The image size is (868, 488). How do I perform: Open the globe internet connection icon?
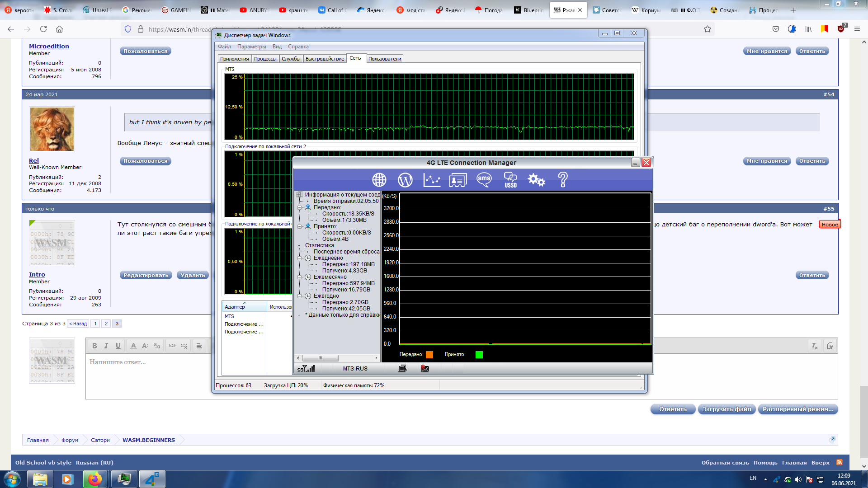379,180
